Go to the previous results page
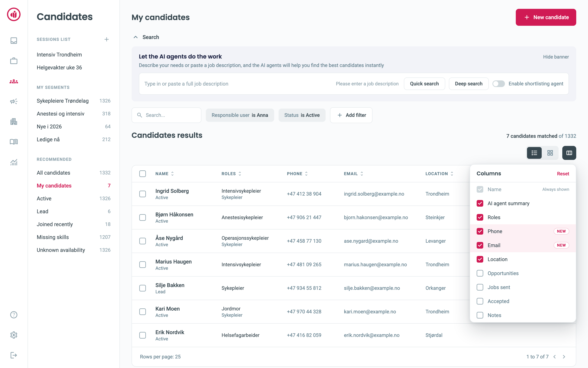This screenshot has width=588, height=368. point(555,357)
